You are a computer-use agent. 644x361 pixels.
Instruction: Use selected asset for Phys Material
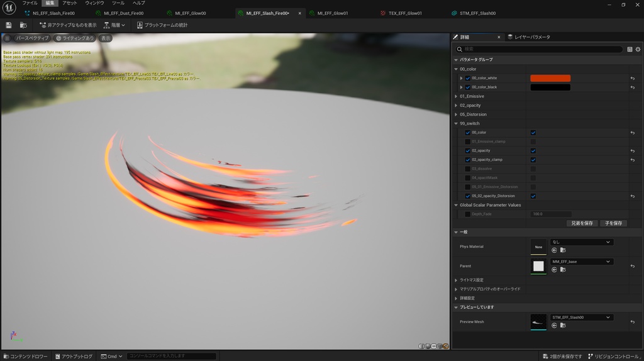point(554,250)
